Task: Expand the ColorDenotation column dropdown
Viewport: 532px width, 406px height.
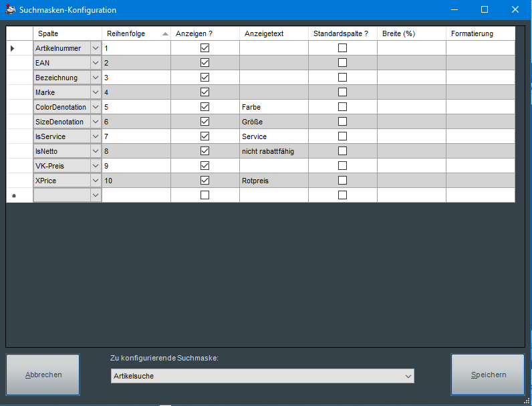Action: click(95, 107)
